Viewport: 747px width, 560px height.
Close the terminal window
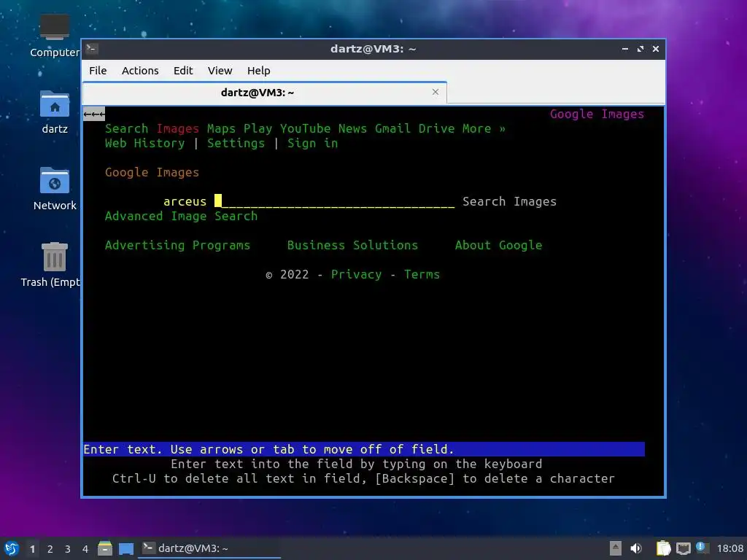(656, 49)
